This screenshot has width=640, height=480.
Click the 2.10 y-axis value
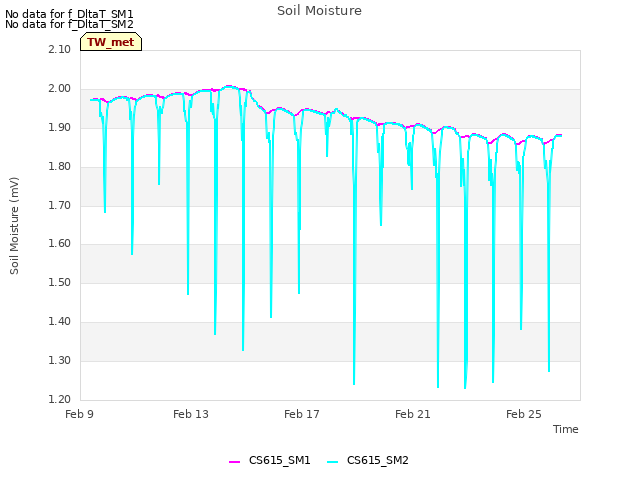click(x=60, y=49)
